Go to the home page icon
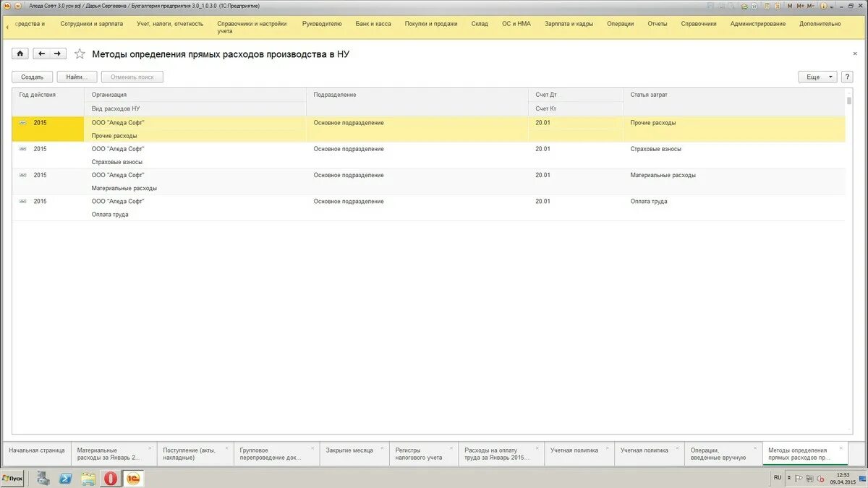This screenshot has width=868, height=488. point(20,53)
